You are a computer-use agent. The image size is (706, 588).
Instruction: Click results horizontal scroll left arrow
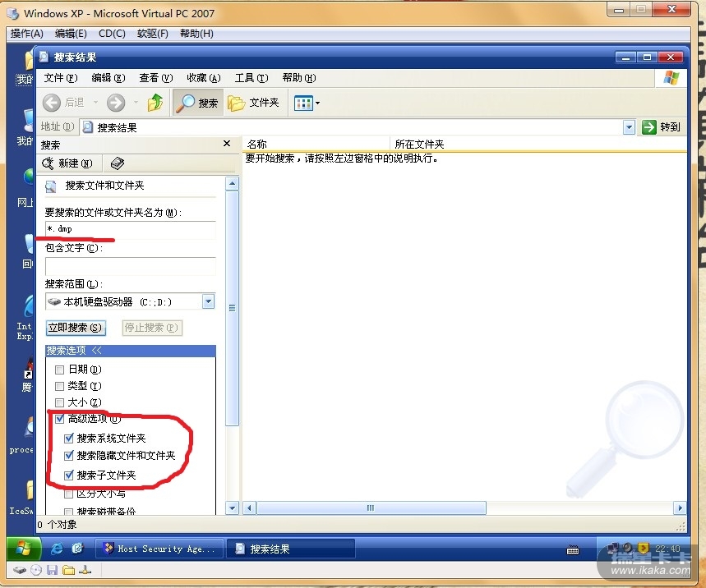click(x=249, y=508)
